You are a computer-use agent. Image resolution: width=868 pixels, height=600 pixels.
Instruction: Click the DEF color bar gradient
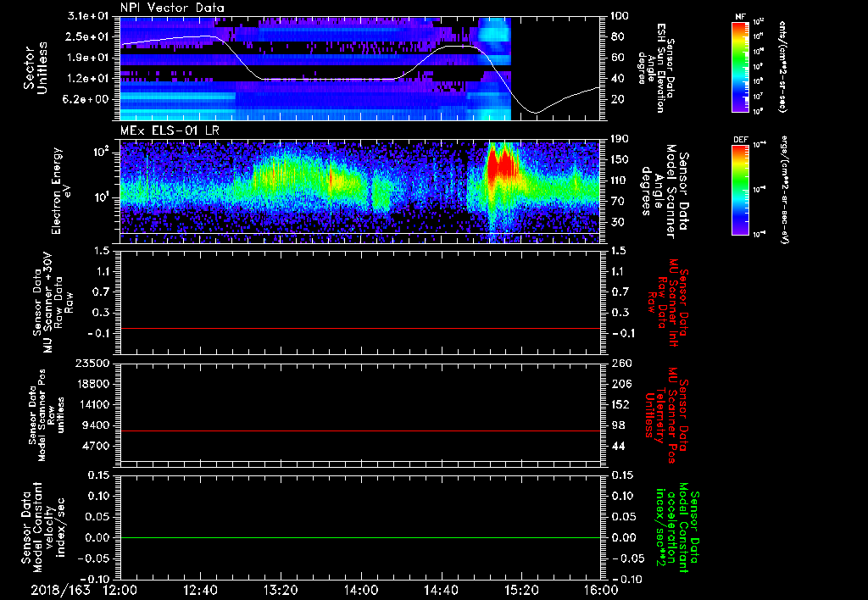point(741,189)
